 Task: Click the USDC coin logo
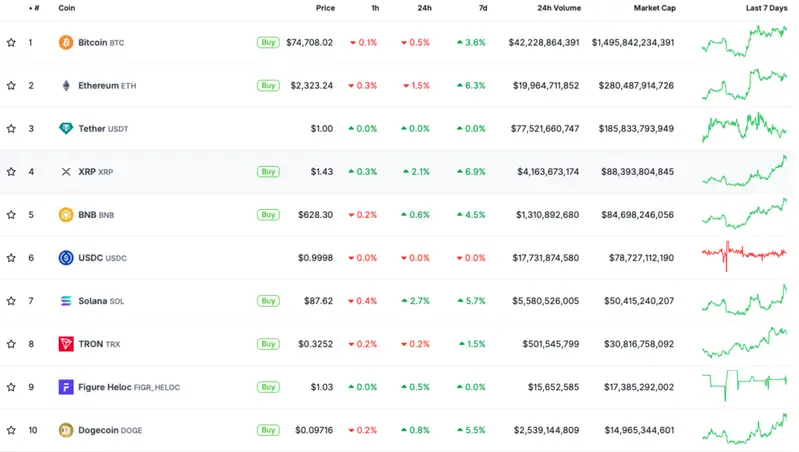click(66, 258)
